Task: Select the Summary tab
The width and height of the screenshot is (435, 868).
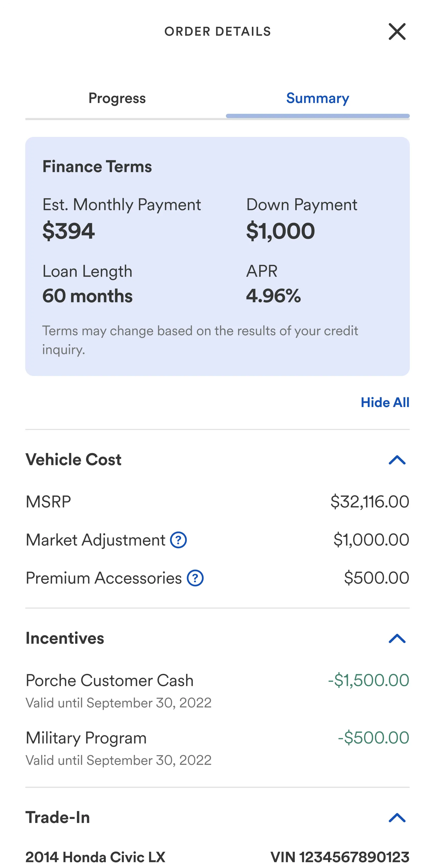Action: (x=317, y=98)
